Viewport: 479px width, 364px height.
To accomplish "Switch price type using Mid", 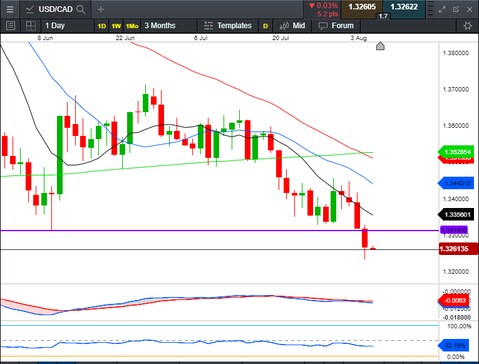I will [x=299, y=26].
